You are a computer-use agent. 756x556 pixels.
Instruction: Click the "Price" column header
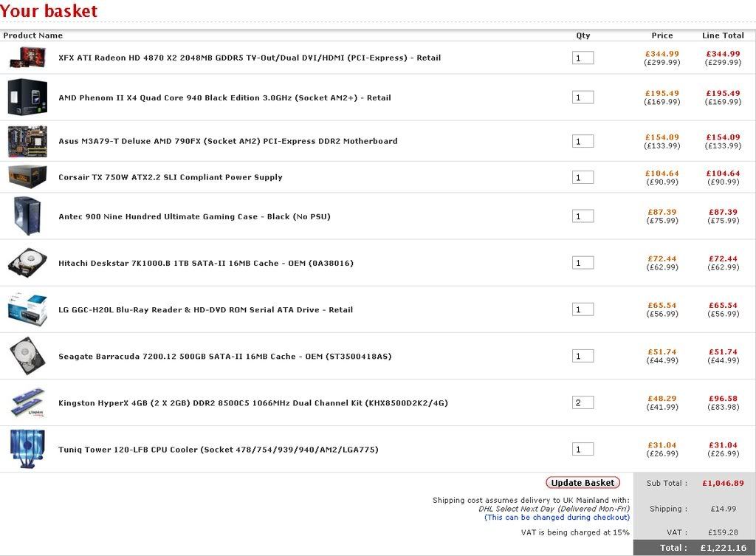click(662, 35)
